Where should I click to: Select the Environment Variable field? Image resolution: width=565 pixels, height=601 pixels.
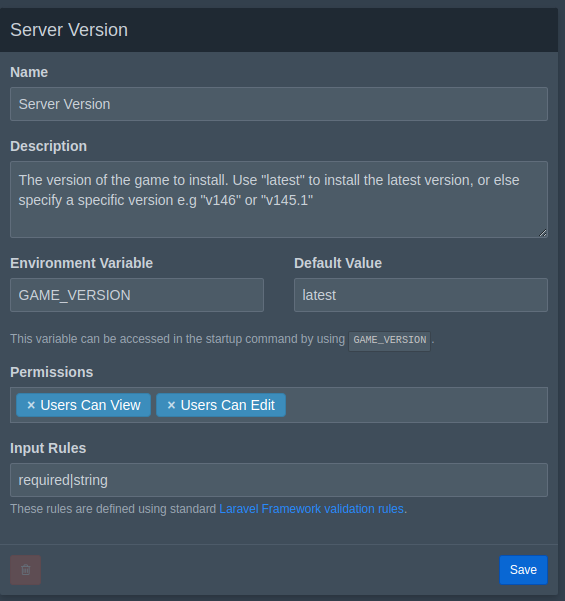(137, 295)
